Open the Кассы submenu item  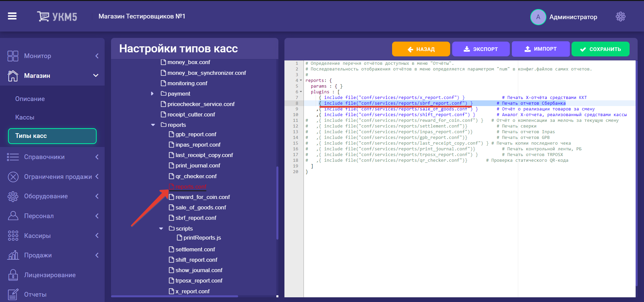(25, 117)
